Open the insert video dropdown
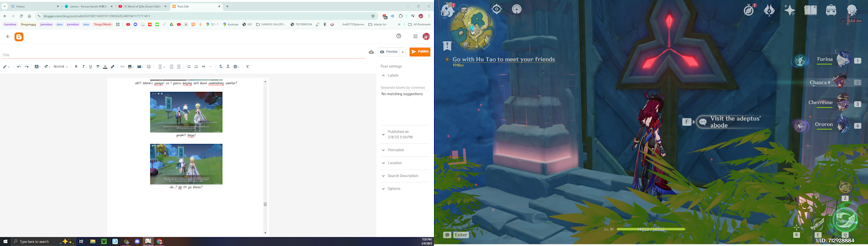The width and height of the screenshot is (868, 246). click(x=141, y=67)
